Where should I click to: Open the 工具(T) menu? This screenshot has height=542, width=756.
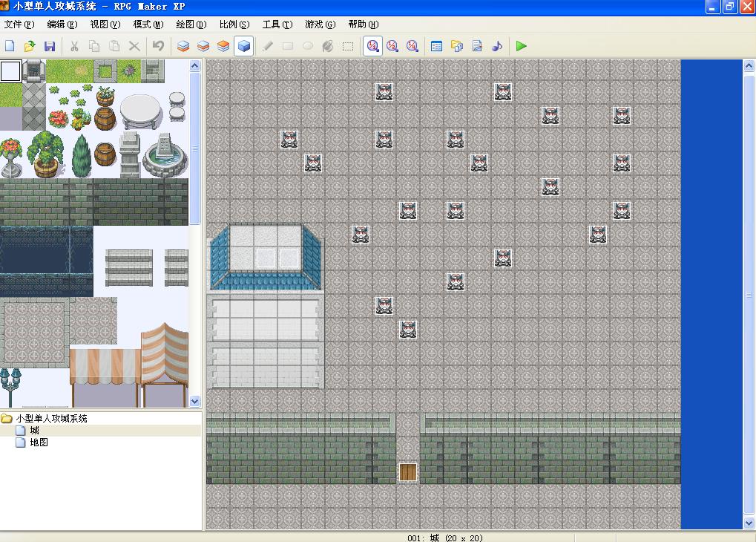pyautogui.click(x=277, y=25)
